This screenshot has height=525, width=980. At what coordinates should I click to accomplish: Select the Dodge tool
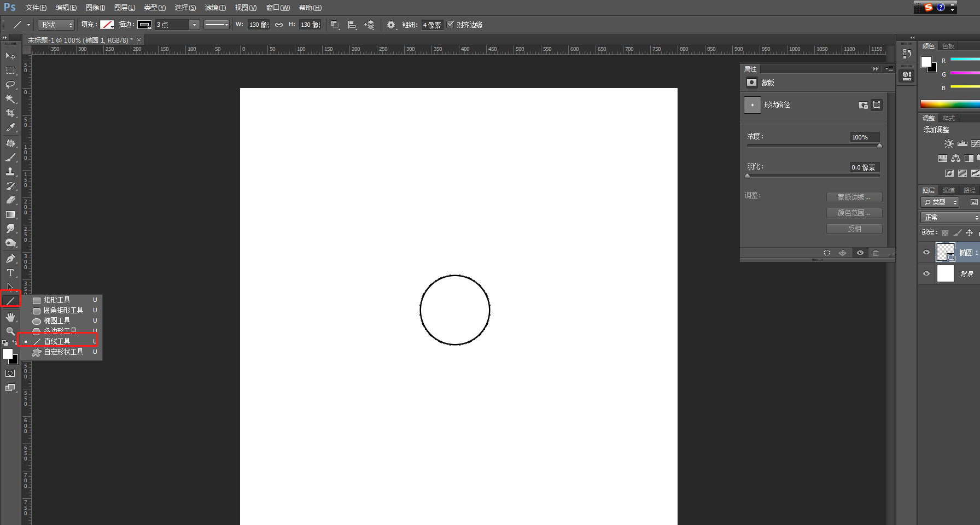click(10, 243)
